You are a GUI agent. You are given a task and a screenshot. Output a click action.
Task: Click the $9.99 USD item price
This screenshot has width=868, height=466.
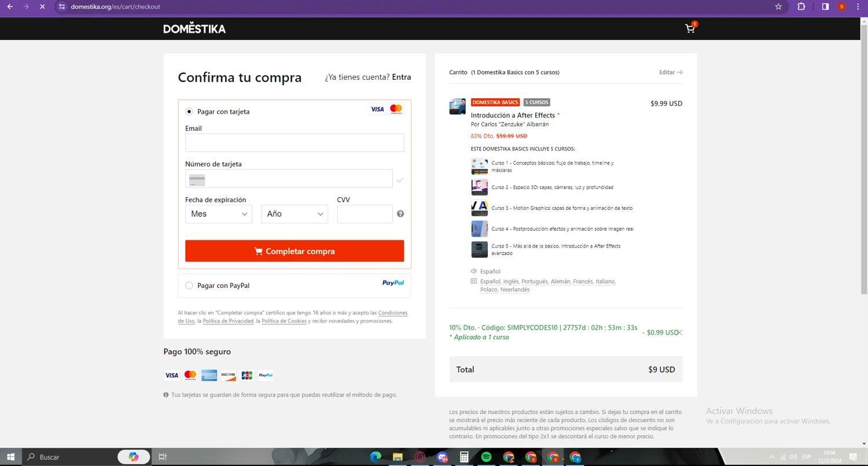tap(666, 103)
